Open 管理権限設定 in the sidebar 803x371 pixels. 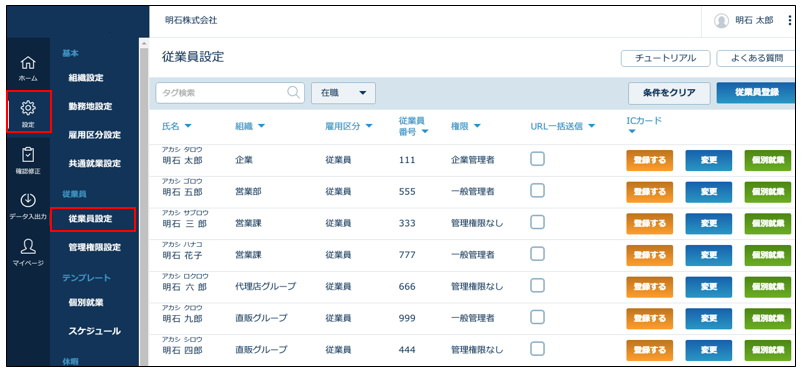pos(94,248)
